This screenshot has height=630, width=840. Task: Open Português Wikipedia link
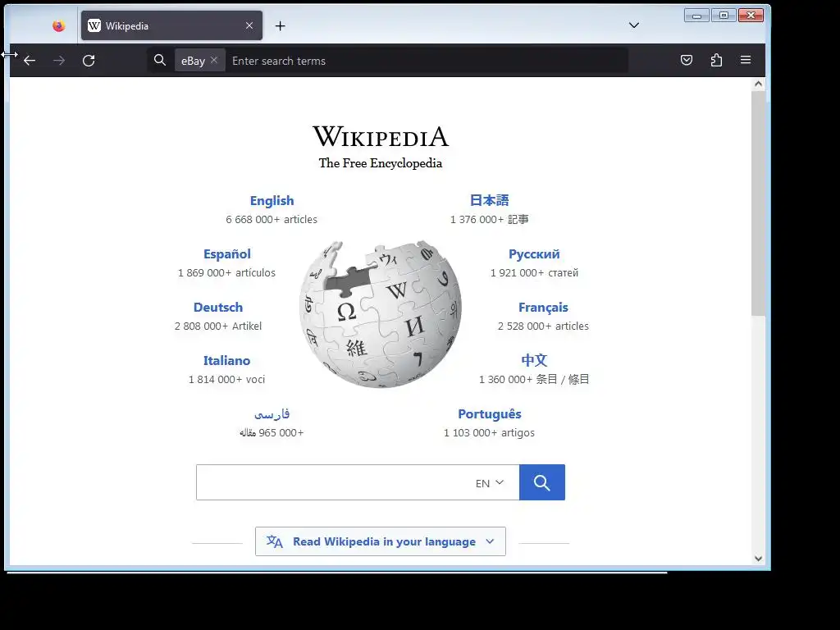[489, 414]
